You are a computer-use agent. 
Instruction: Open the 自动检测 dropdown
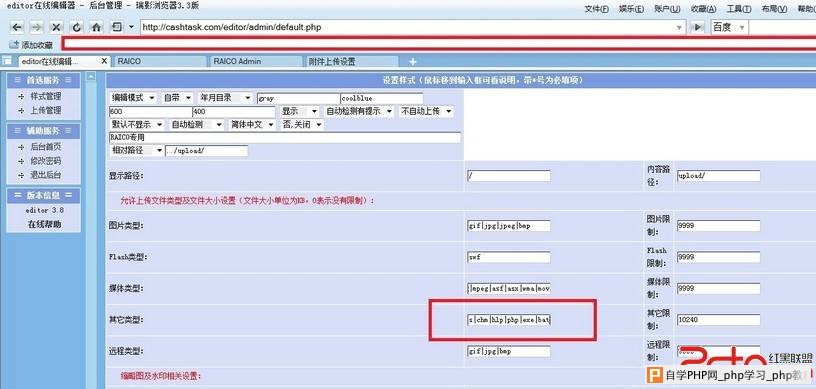coord(197,124)
